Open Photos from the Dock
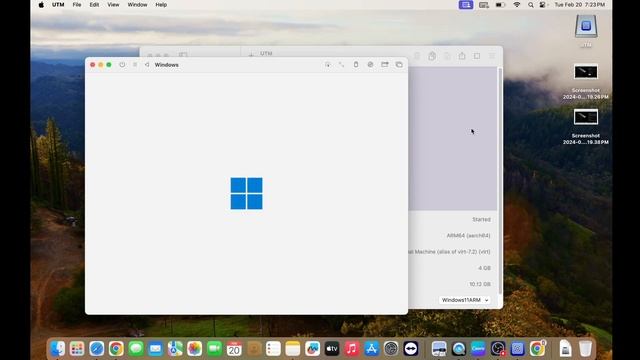 pyautogui.click(x=195, y=349)
